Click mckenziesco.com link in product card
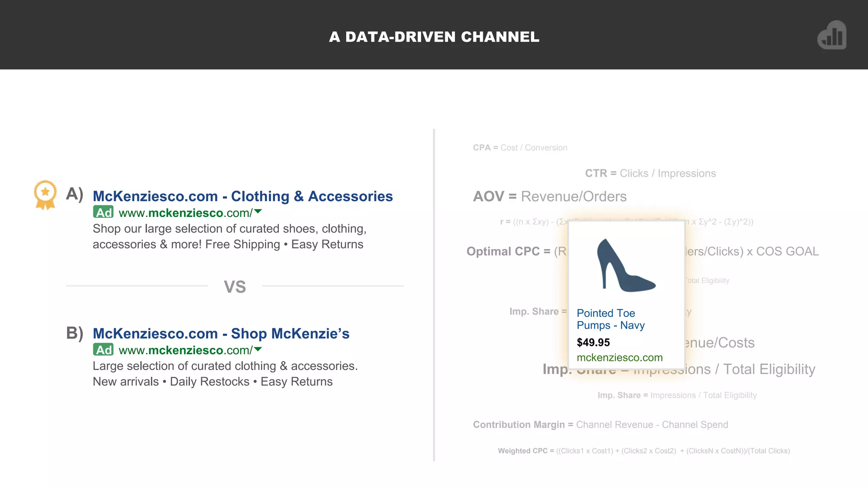Image resolution: width=868 pixels, height=488 pixels. [620, 358]
